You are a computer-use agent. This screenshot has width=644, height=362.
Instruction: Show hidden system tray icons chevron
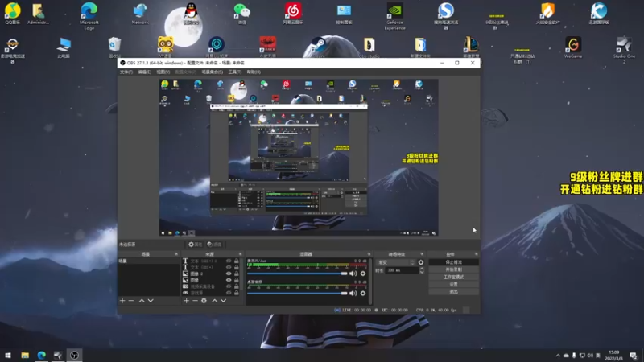(x=558, y=356)
